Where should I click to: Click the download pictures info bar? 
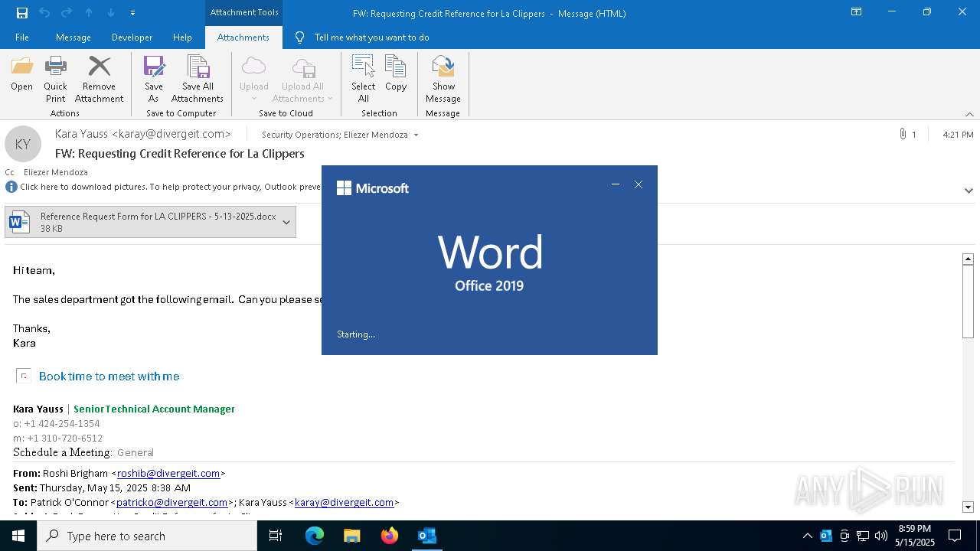pyautogui.click(x=170, y=187)
